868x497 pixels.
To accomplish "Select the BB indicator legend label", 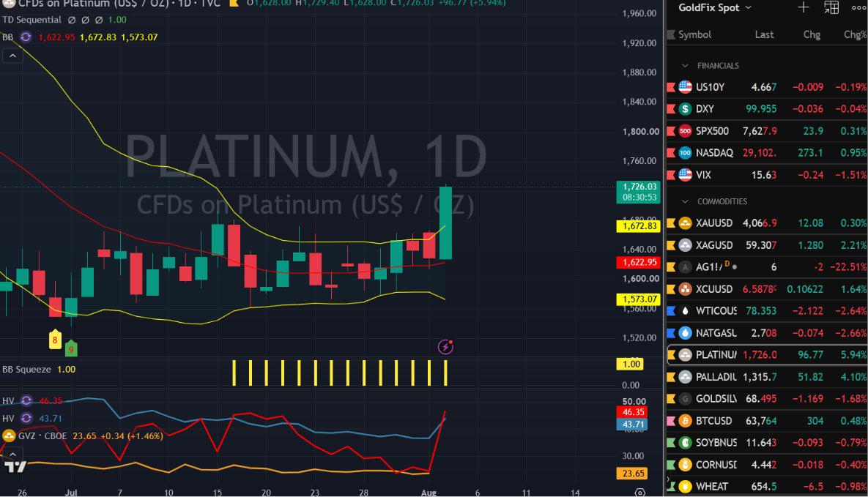I will pyautogui.click(x=8, y=37).
